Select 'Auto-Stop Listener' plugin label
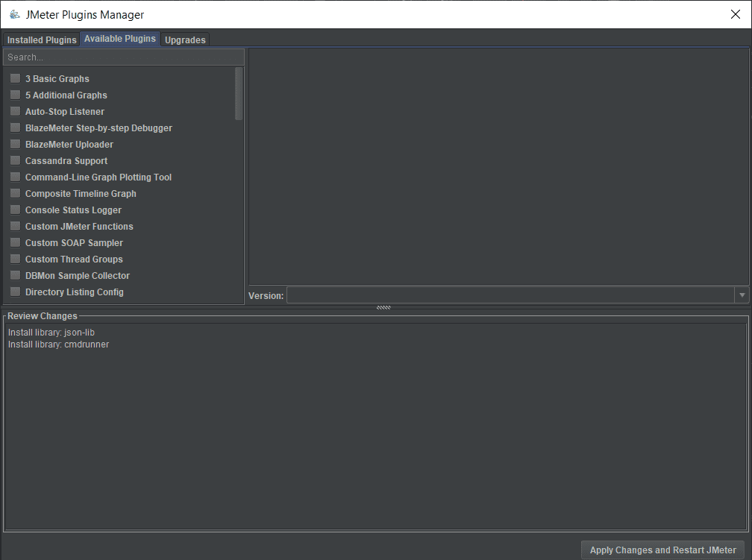Viewport: 752px width, 560px height. pyautogui.click(x=65, y=111)
